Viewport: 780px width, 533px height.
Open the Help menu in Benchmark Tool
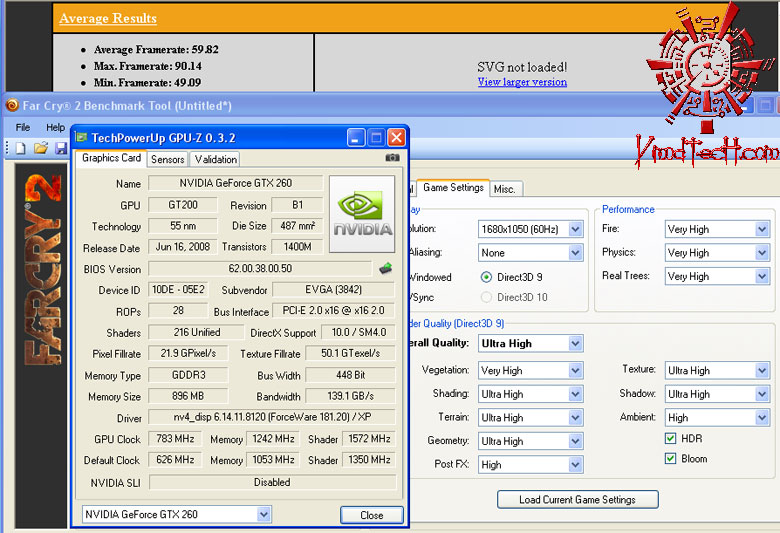click(x=55, y=127)
